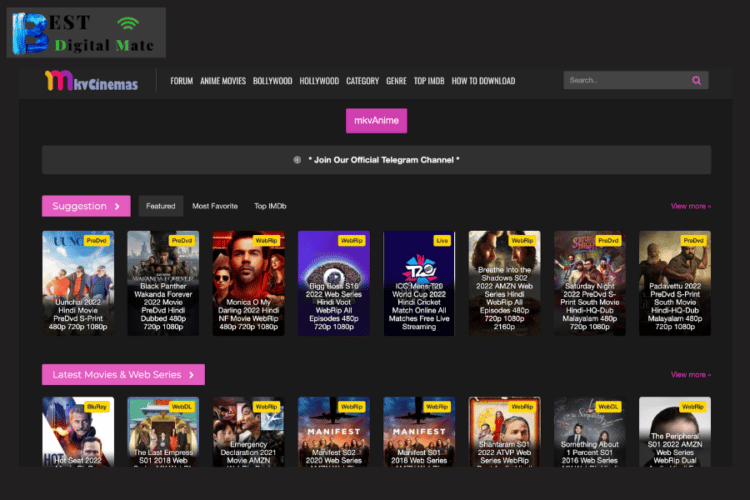Open the Hot Seat 2022 poster
Image resolution: width=750 pixels, height=500 pixels.
[x=78, y=432]
